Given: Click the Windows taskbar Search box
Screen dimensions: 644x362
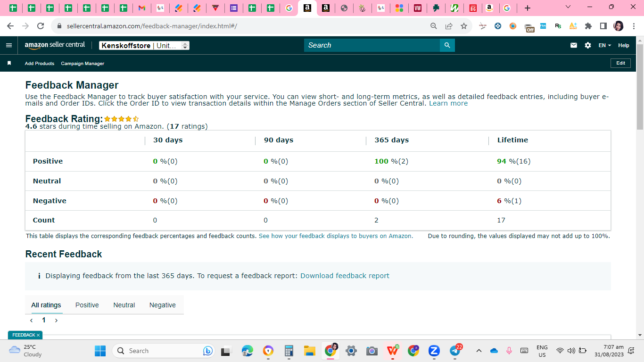Looking at the screenshot, I should [x=164, y=351].
